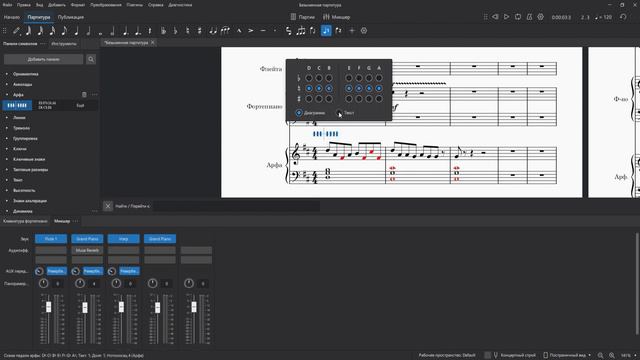
Task: Expand the Темп palette
Action: pyautogui.click(x=7, y=180)
